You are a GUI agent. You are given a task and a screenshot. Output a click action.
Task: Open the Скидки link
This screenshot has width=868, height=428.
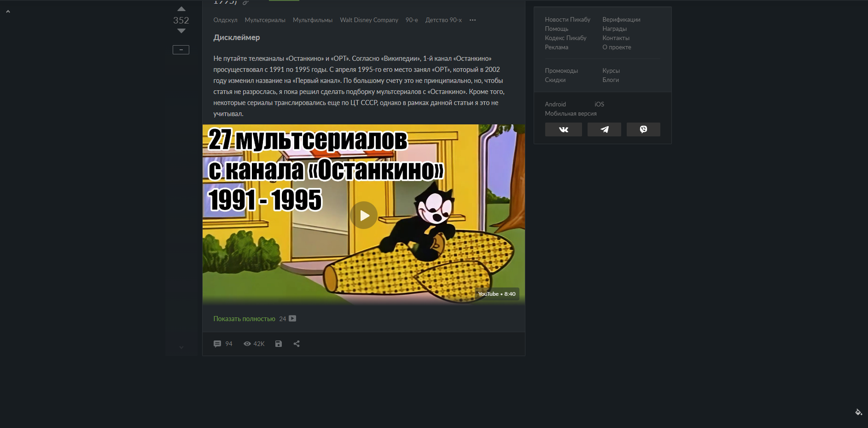pyautogui.click(x=555, y=80)
